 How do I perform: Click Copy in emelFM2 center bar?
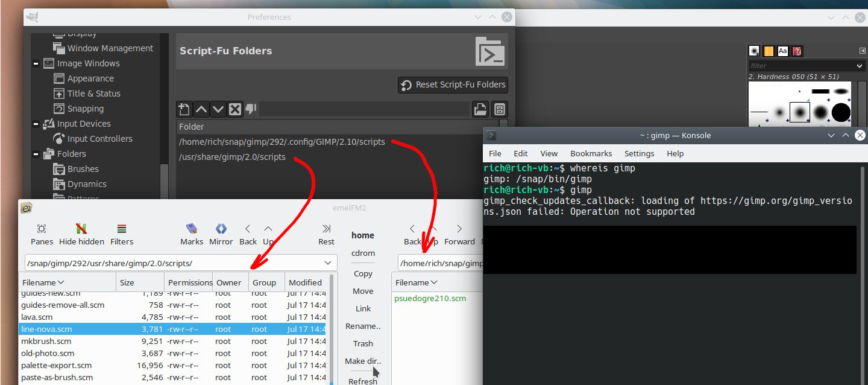[x=363, y=273]
